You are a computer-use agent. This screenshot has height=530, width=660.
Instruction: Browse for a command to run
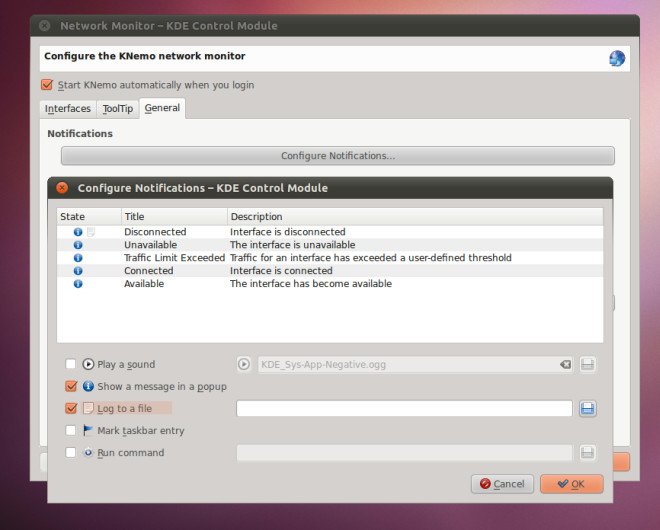tap(587, 453)
